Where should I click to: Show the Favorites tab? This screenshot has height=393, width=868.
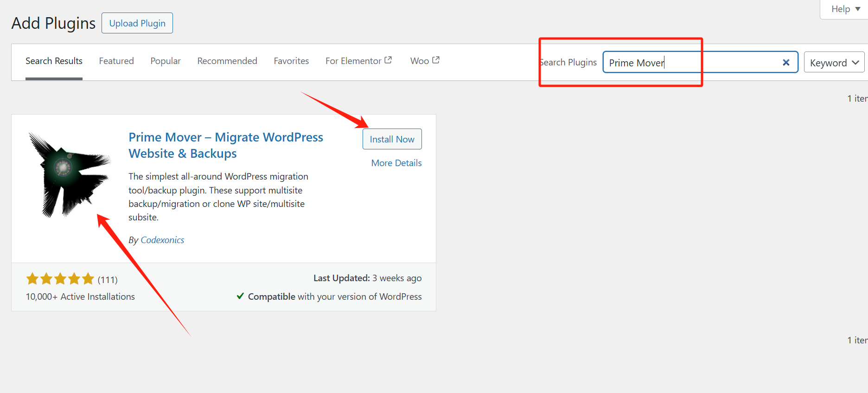291,61
